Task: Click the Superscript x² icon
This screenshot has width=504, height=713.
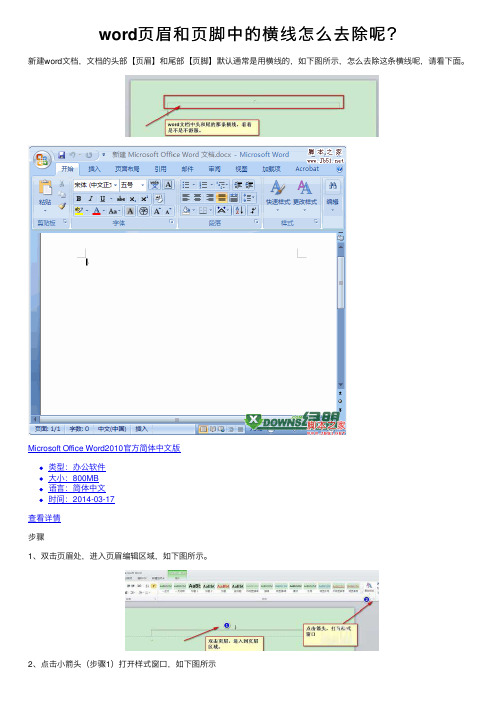Action: click(x=144, y=199)
